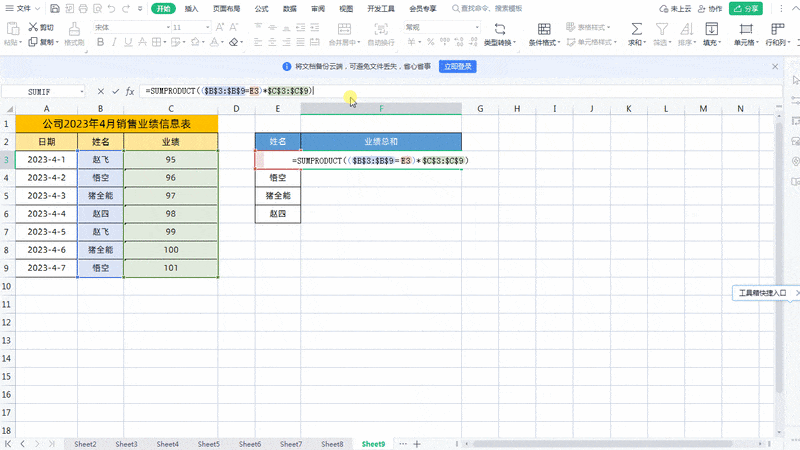Toggle underline formatting
This screenshot has width=800, height=450.
coord(129,43)
